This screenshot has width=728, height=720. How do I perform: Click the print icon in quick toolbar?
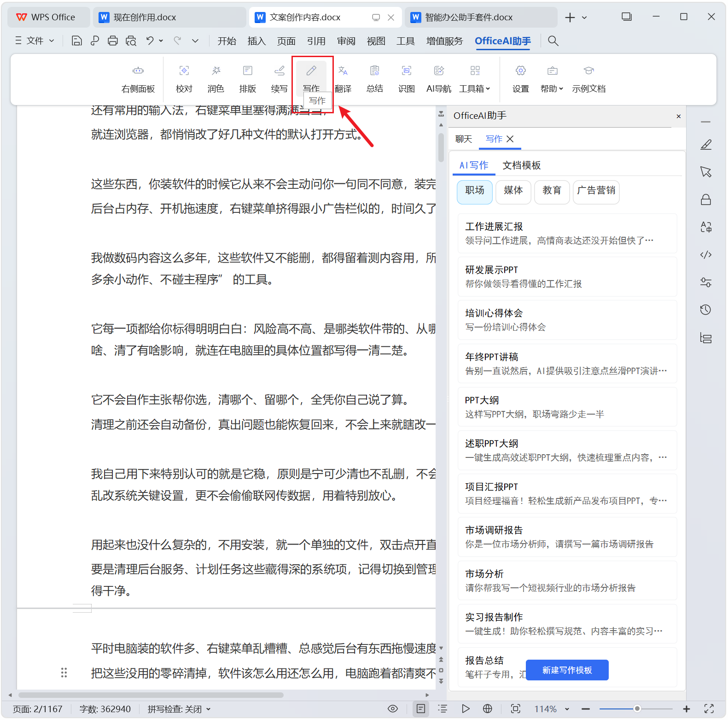[113, 41]
